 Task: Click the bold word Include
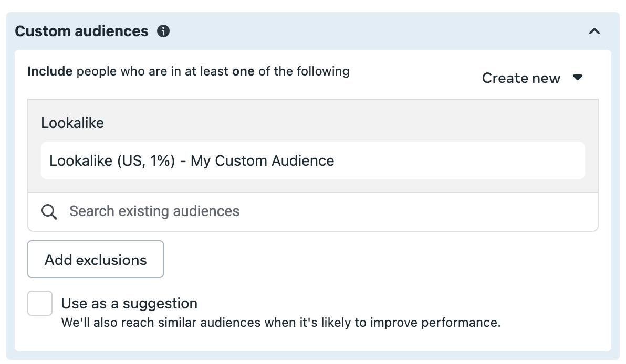point(50,71)
